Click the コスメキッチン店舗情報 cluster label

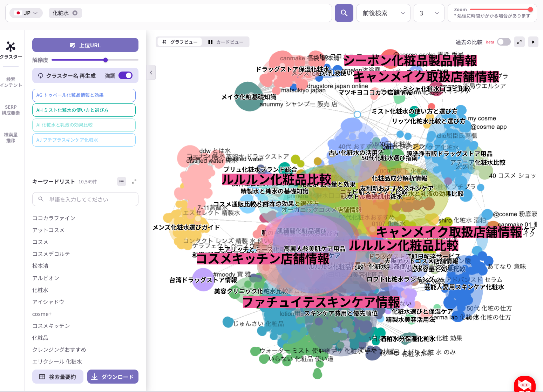[x=263, y=259]
